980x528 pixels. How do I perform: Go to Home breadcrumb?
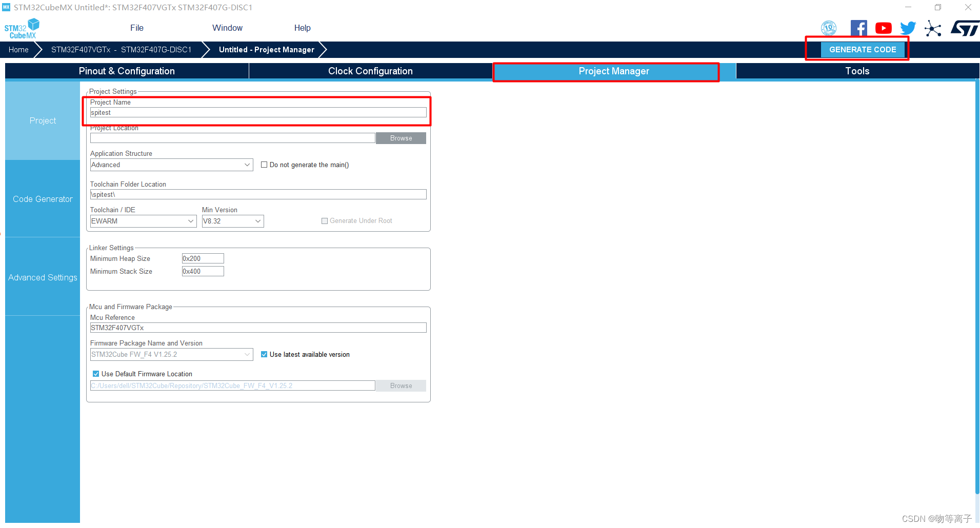pyautogui.click(x=18, y=50)
